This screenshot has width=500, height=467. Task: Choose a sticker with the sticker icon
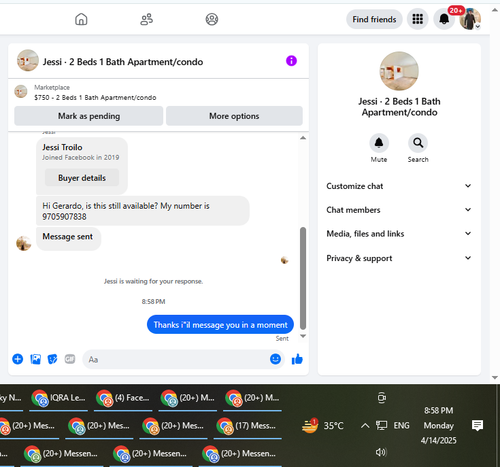pyautogui.click(x=53, y=359)
